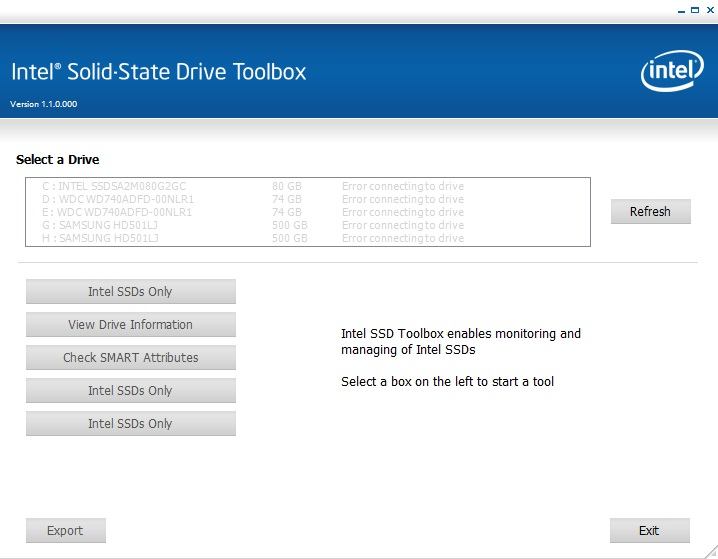Click the 'Intel SSD Toolbox enables monitoring' description
Screen dimensions: 718x559
(x=461, y=342)
